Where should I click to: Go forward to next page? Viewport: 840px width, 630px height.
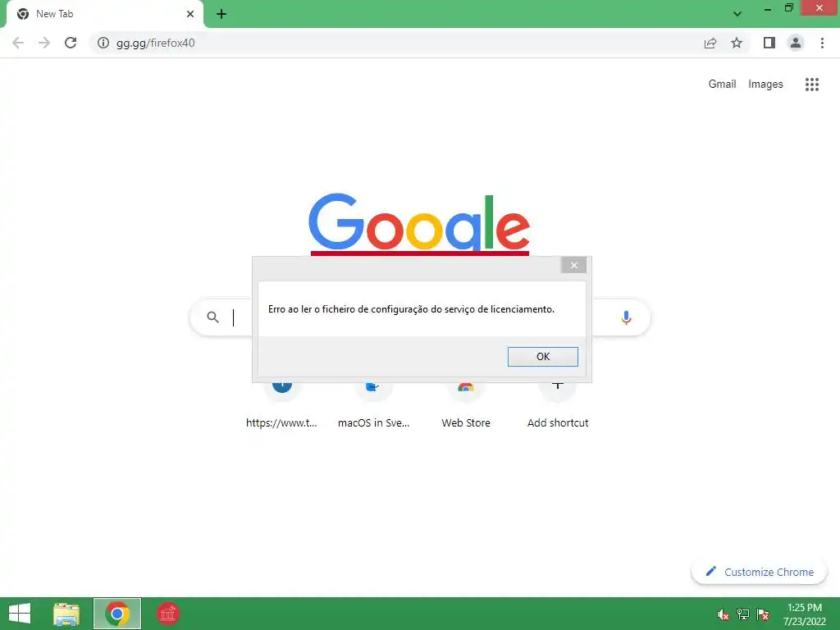44,43
